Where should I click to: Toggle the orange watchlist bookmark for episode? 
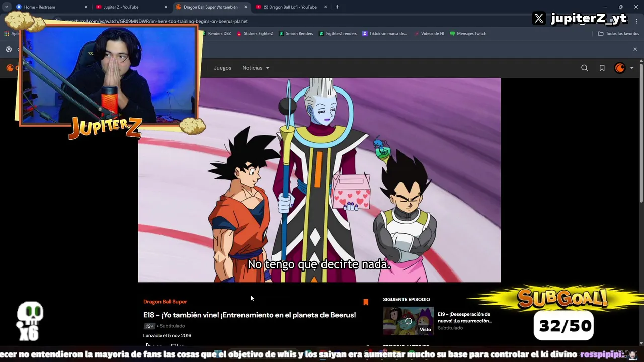[366, 302]
